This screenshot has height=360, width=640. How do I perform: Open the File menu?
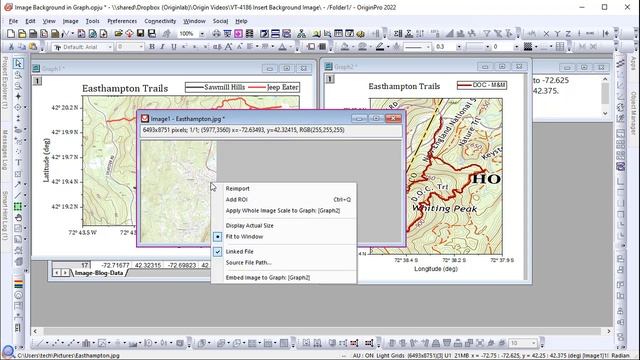coord(13,21)
